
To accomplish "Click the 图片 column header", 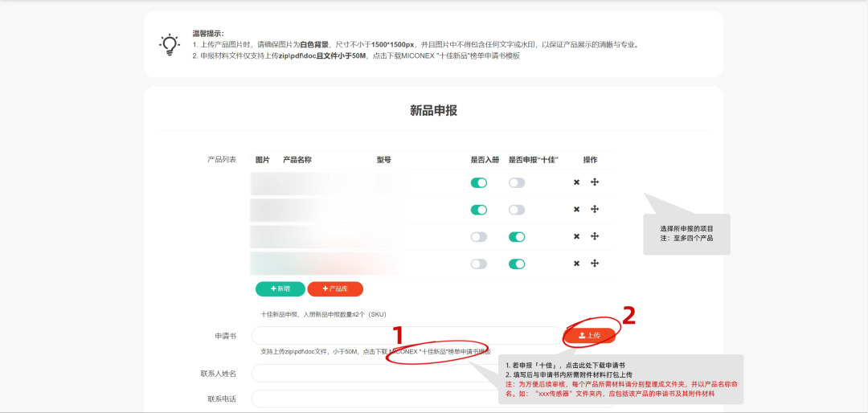I will (262, 160).
